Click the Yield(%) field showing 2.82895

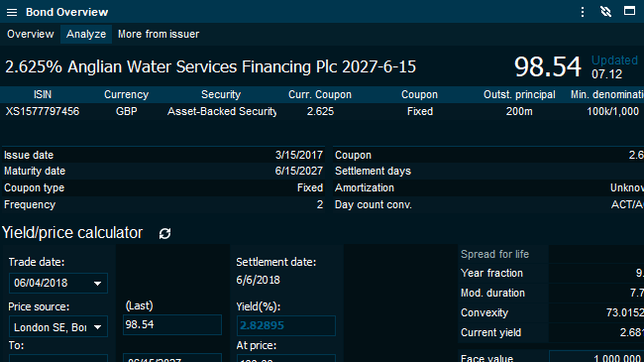click(x=286, y=325)
